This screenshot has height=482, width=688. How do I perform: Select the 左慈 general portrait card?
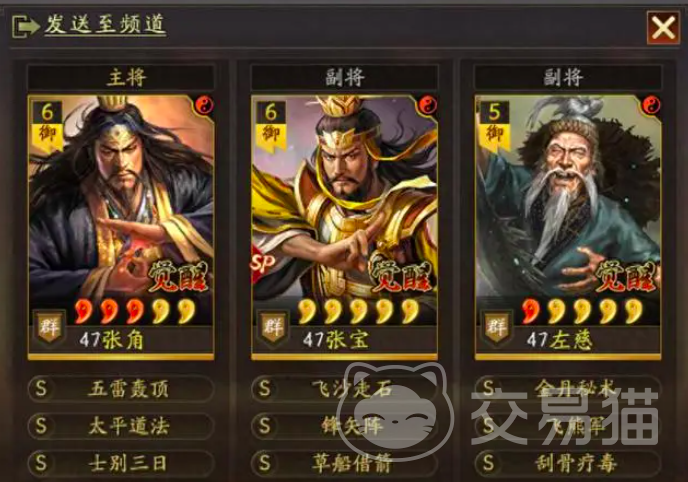[x=568, y=227]
